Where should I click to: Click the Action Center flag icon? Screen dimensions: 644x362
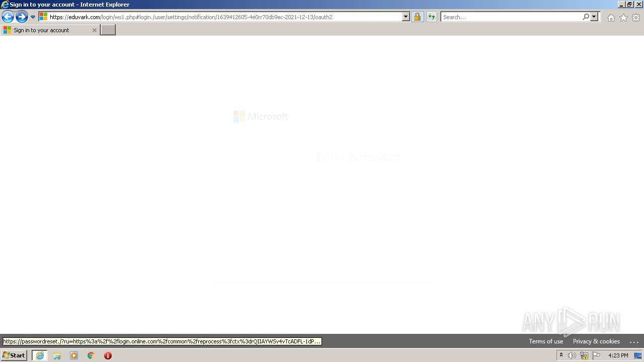pyautogui.click(x=596, y=355)
